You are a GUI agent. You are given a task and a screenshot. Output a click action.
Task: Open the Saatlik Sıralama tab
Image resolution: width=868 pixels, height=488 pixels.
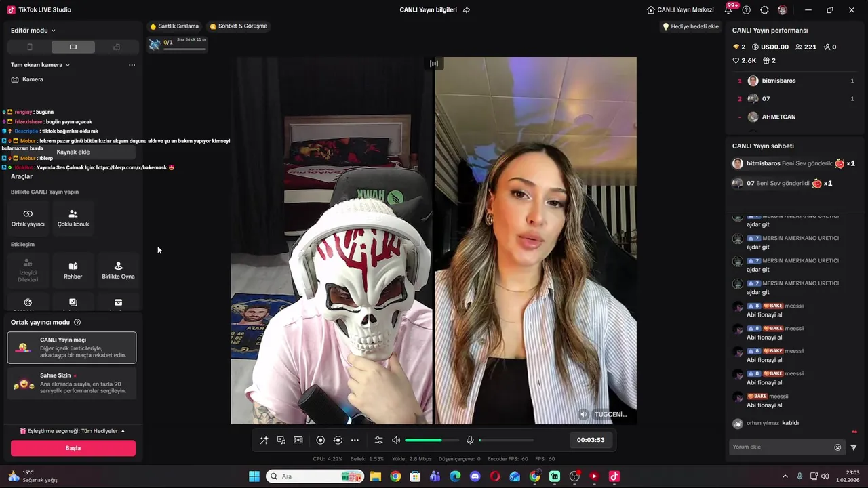tap(174, 26)
